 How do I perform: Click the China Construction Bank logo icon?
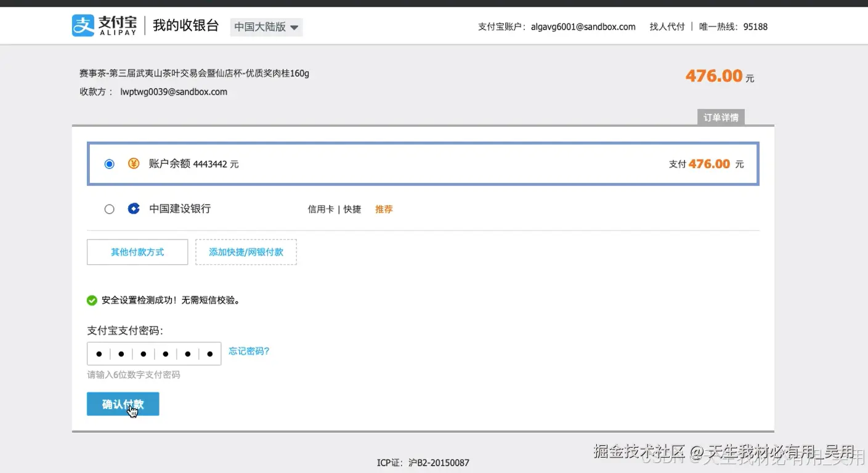coord(134,208)
